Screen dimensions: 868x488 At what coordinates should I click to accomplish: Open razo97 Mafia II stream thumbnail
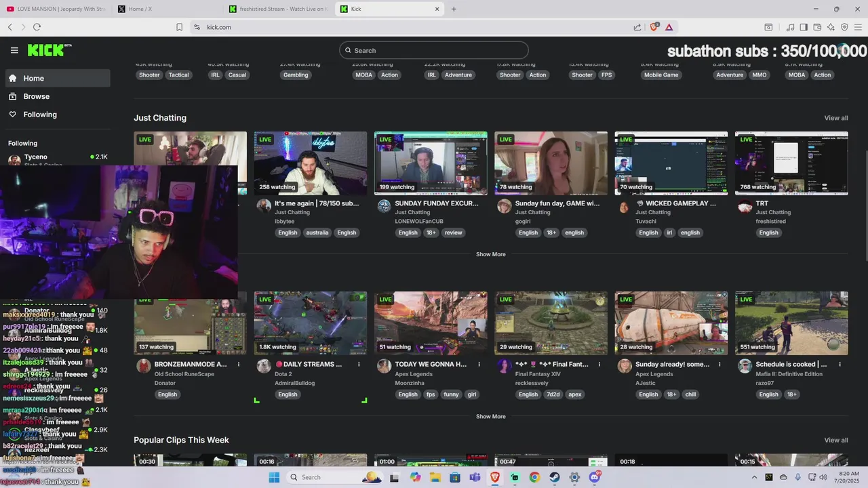[x=791, y=323]
